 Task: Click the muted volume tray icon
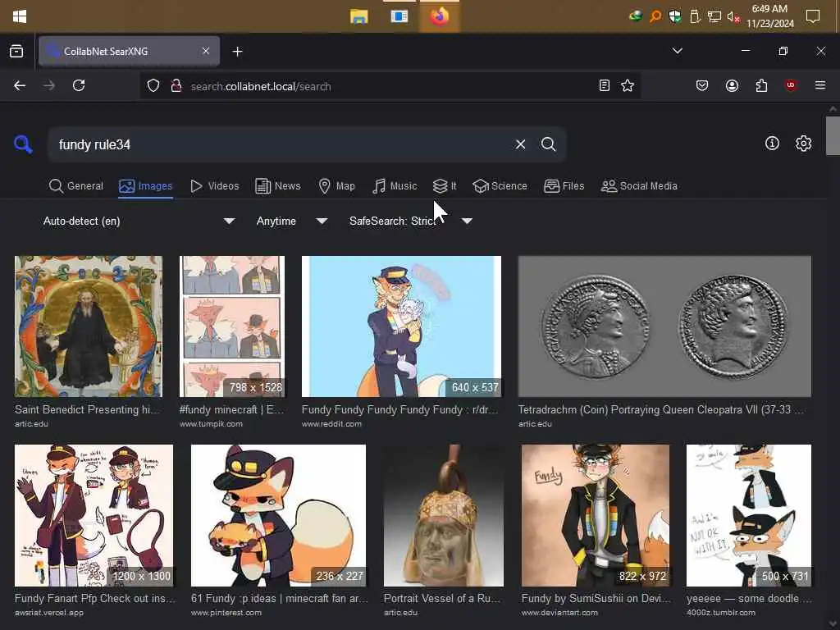(733, 16)
